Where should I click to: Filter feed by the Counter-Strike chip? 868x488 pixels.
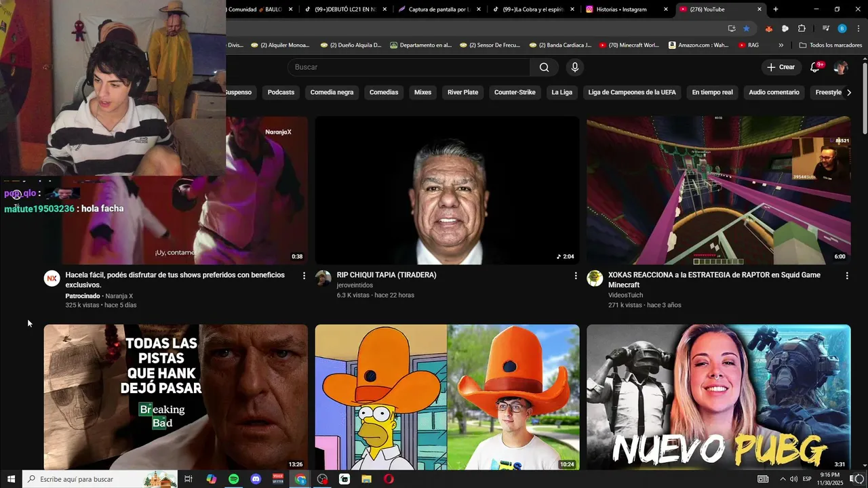point(515,92)
